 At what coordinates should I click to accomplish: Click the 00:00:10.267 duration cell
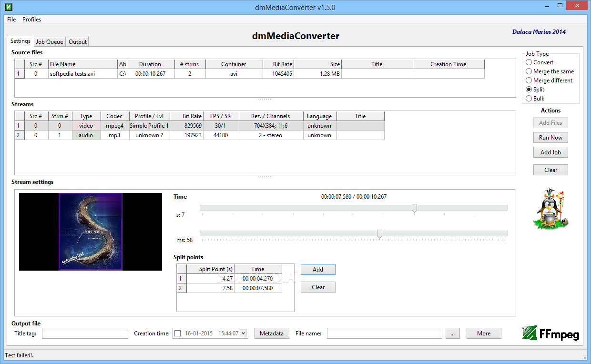point(150,74)
